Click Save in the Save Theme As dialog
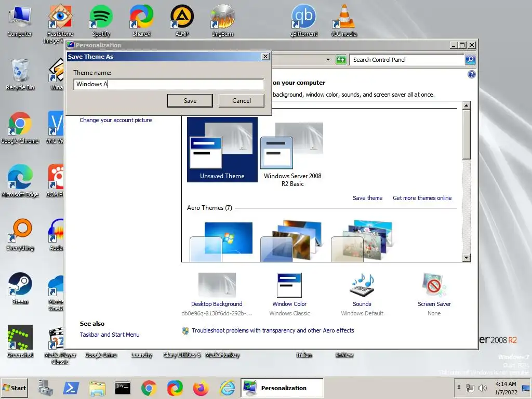This screenshot has height=399, width=532. 190,100
